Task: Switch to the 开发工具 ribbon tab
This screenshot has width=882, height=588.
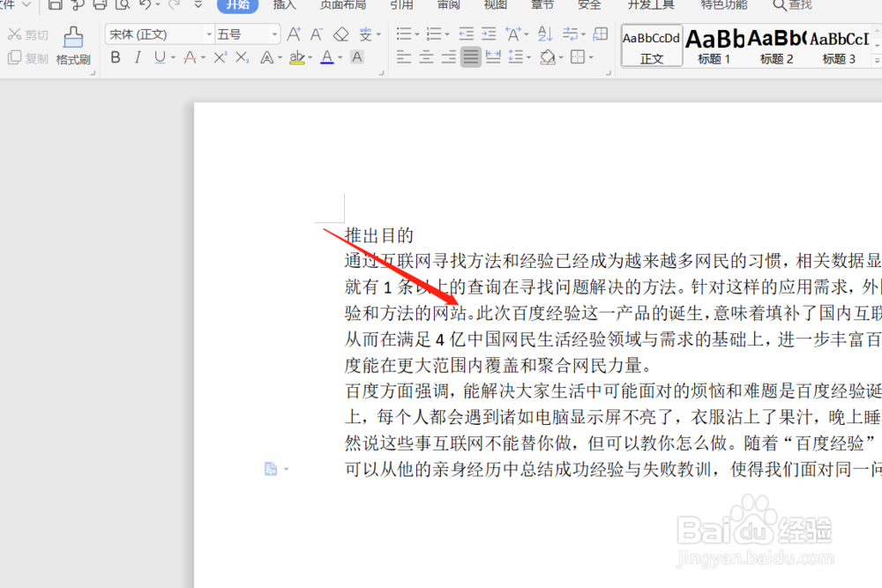Action: tap(651, 4)
